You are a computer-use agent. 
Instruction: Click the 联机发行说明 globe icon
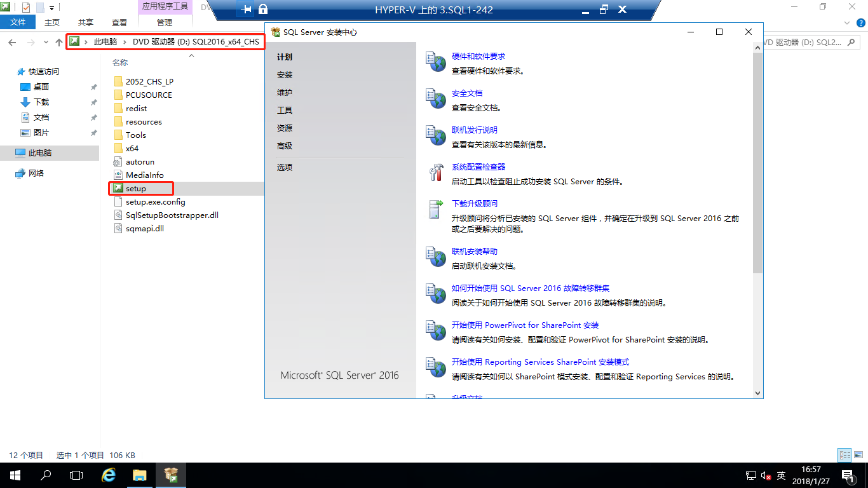pyautogui.click(x=436, y=136)
